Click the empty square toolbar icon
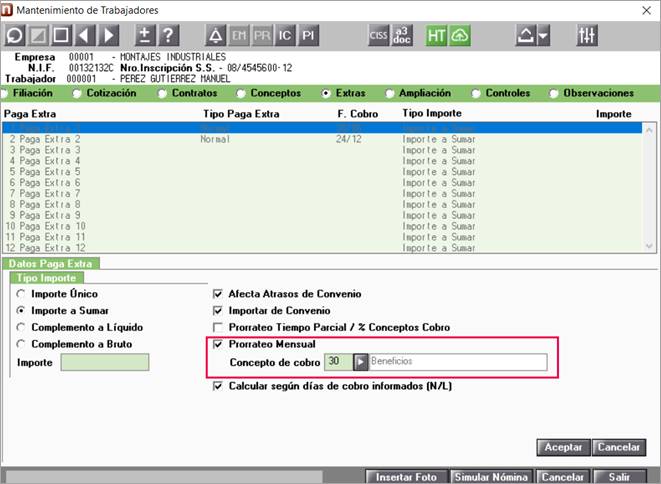 [61, 35]
